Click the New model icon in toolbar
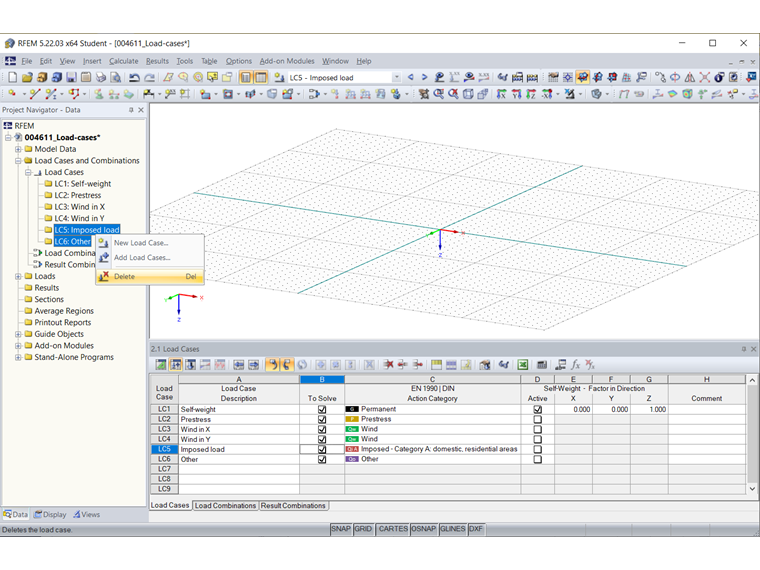The image size is (760, 570). [13, 77]
